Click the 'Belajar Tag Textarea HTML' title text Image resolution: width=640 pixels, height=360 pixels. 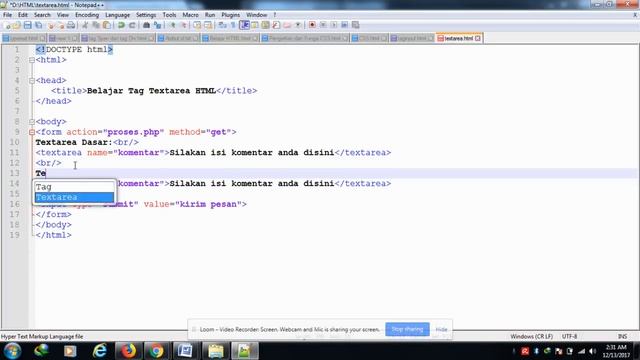151,91
